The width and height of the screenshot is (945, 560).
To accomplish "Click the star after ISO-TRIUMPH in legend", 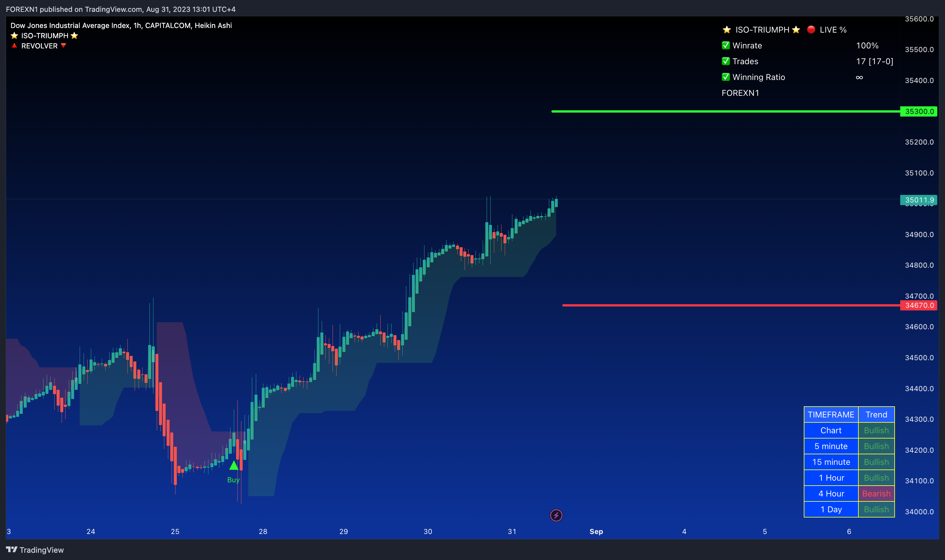I will 74,36.
